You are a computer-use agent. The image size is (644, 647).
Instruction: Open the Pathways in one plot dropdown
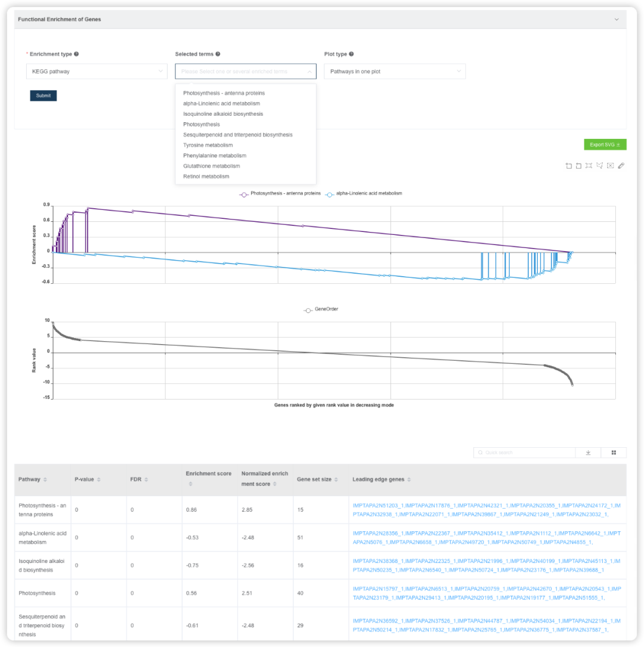point(395,72)
